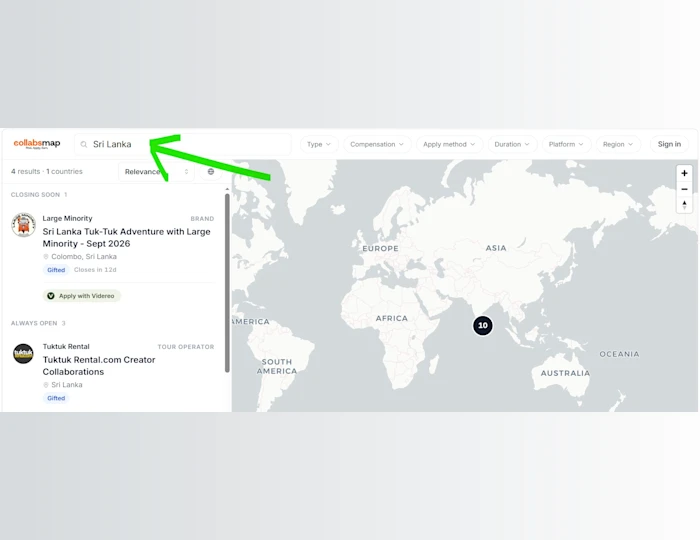Click Colombo, Sri Lanka location text
Viewport: 700px width, 540px height.
[x=84, y=257]
